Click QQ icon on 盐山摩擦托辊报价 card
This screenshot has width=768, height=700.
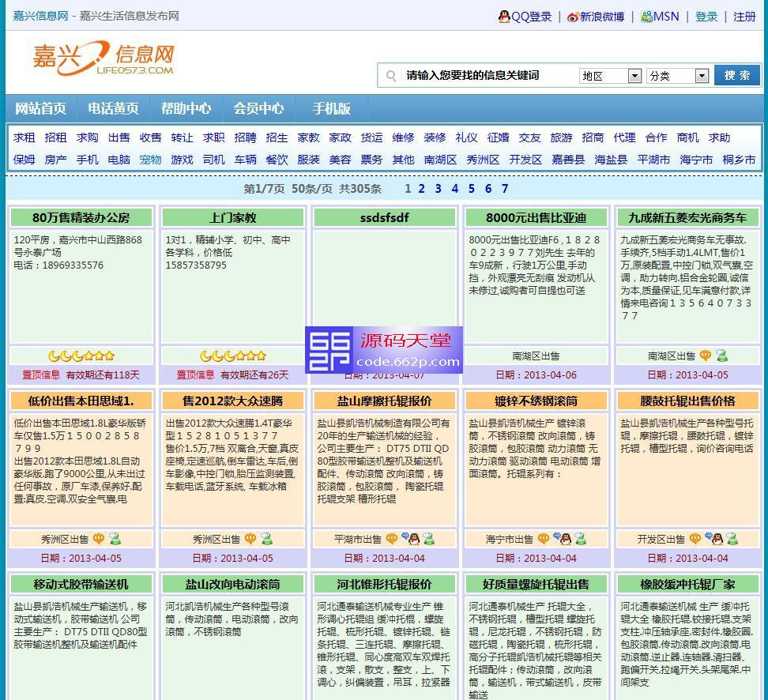410,539
